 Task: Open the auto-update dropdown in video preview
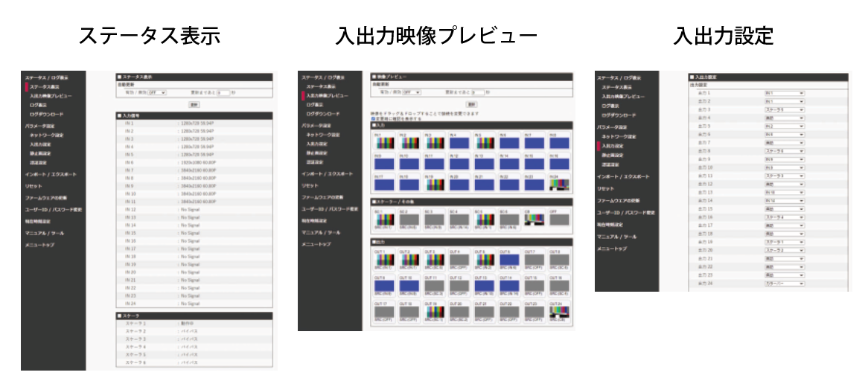pyautogui.click(x=410, y=92)
